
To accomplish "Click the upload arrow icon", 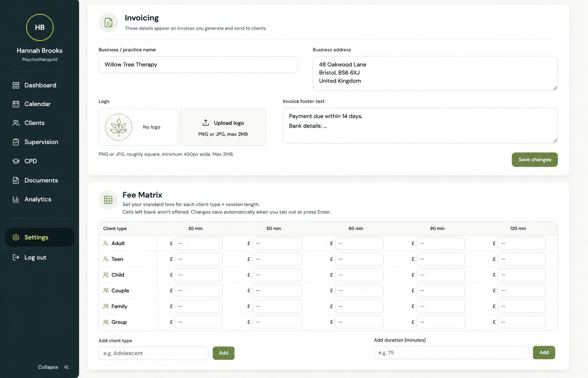I will click(x=206, y=123).
